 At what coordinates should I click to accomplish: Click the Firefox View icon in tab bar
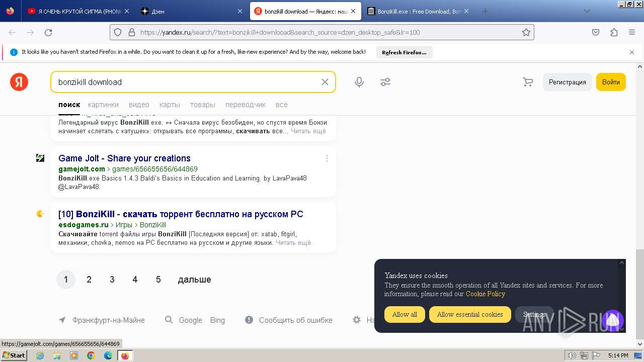(10, 11)
